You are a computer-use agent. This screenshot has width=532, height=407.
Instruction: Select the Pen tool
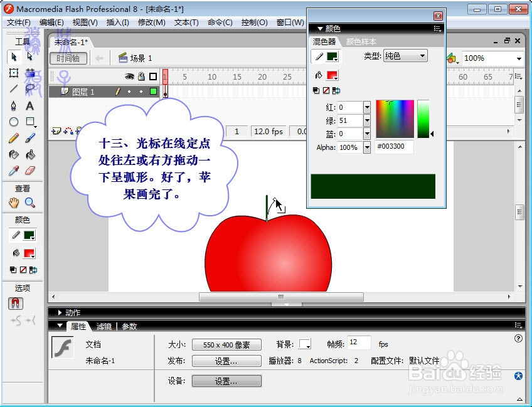tap(13, 105)
